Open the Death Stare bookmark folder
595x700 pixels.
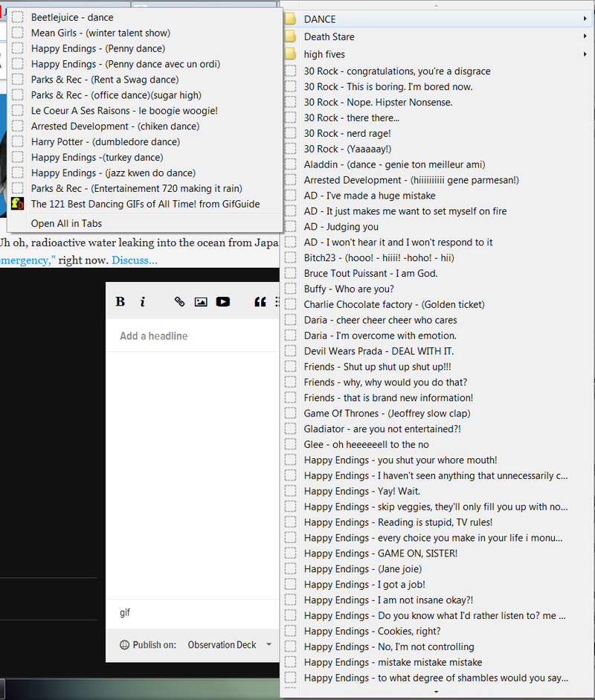437,36
